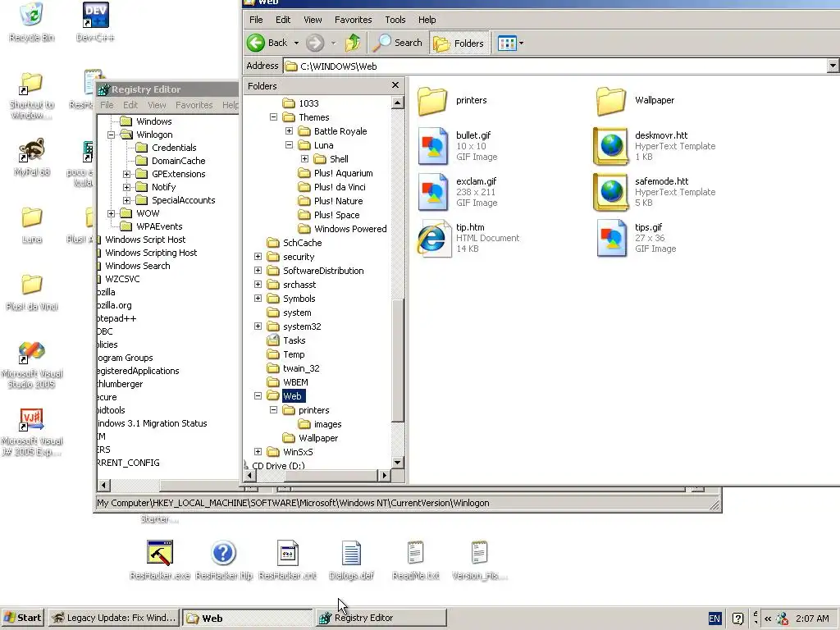
Task: Collapse the Web folder in tree
Action: click(x=258, y=396)
